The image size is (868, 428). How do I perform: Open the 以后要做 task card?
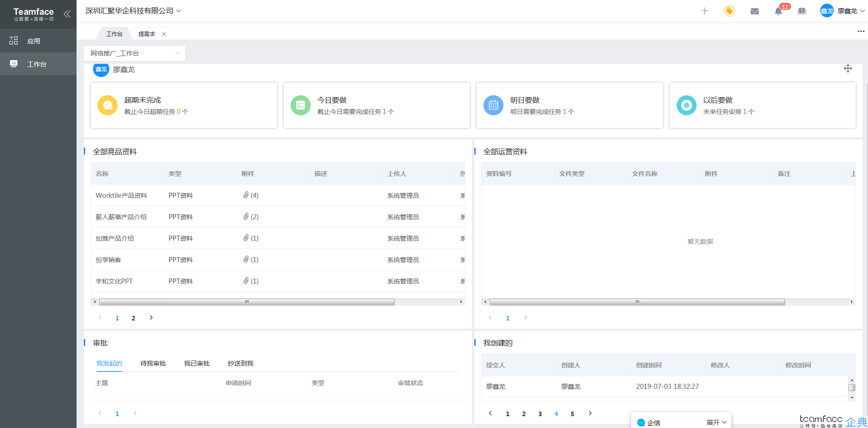click(762, 105)
